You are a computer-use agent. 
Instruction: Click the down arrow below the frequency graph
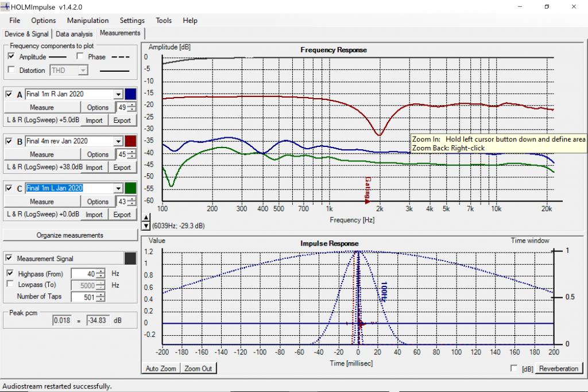pos(146,226)
